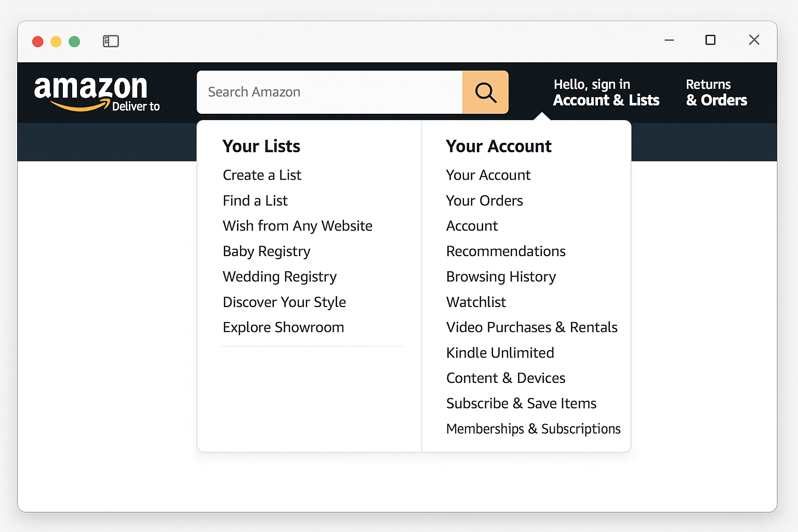Open Memberships & Subscriptions
This screenshot has width=798, height=532.
point(533,429)
